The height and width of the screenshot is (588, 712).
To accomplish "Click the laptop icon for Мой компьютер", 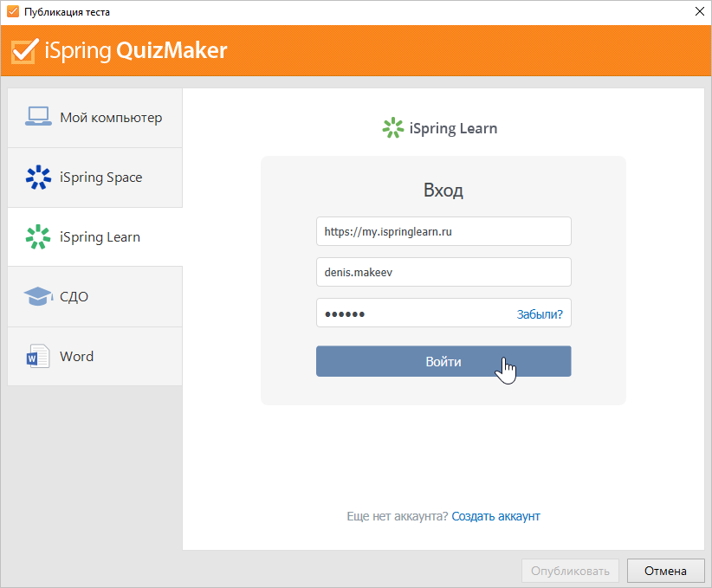I will (x=38, y=117).
